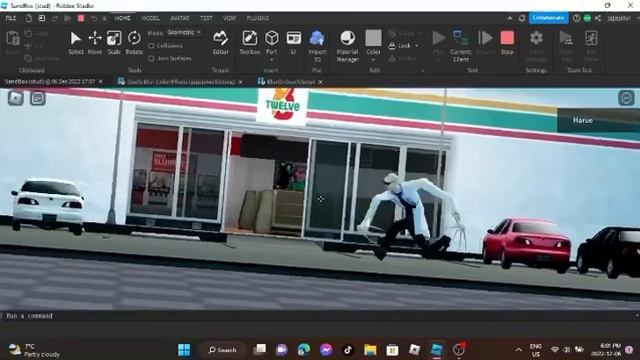The height and width of the screenshot is (360, 640).
Task: Click the Copy button in Clipboard
Action: [x=36, y=33]
